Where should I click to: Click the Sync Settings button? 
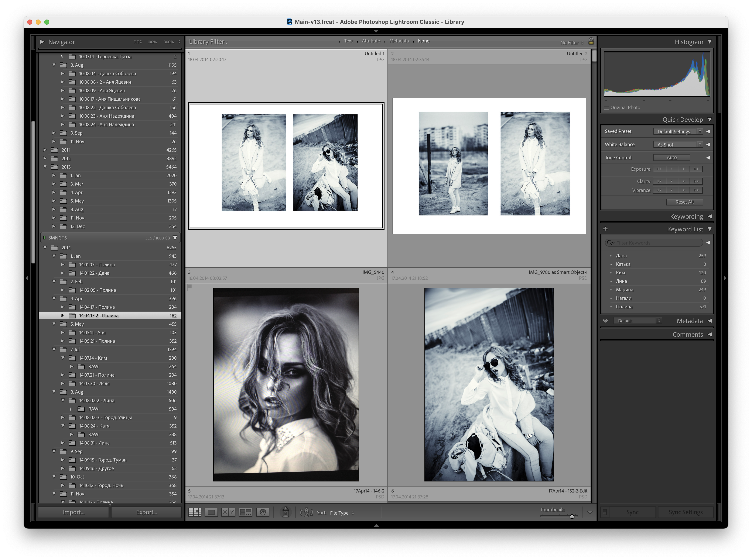tap(686, 512)
